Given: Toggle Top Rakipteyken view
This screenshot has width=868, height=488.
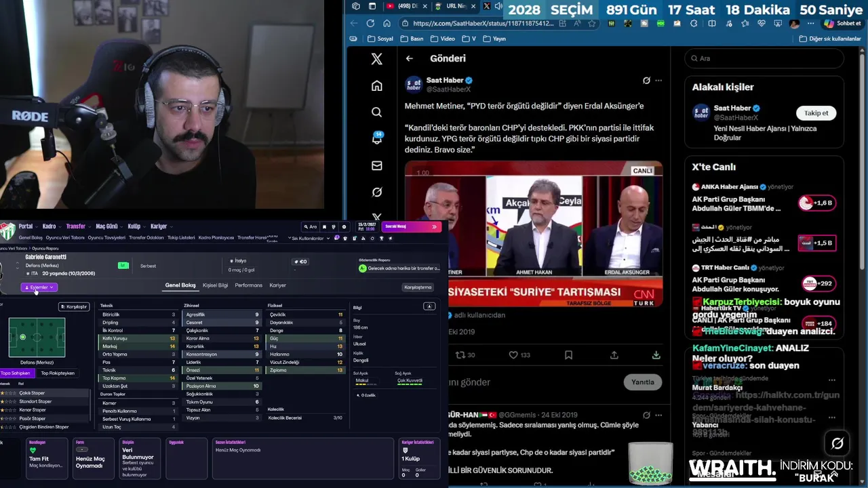Looking at the screenshot, I should pyautogui.click(x=58, y=373).
